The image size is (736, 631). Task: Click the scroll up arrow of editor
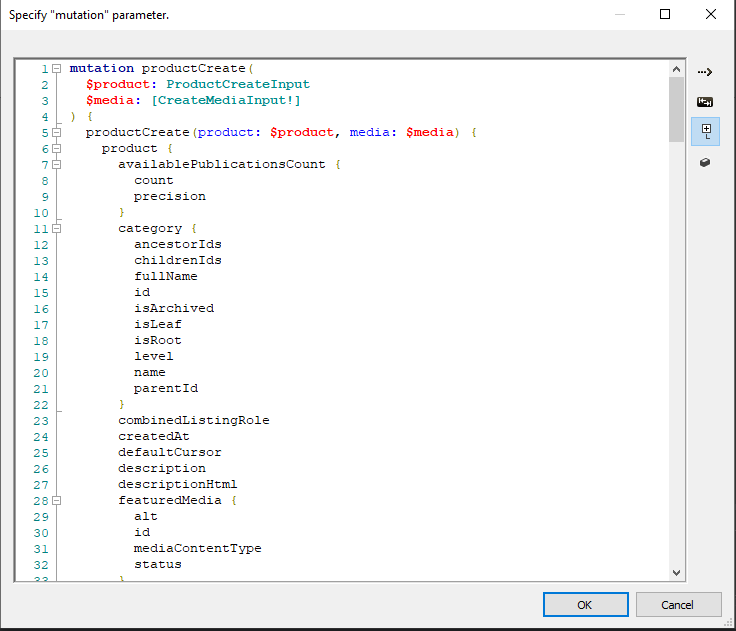click(677, 70)
